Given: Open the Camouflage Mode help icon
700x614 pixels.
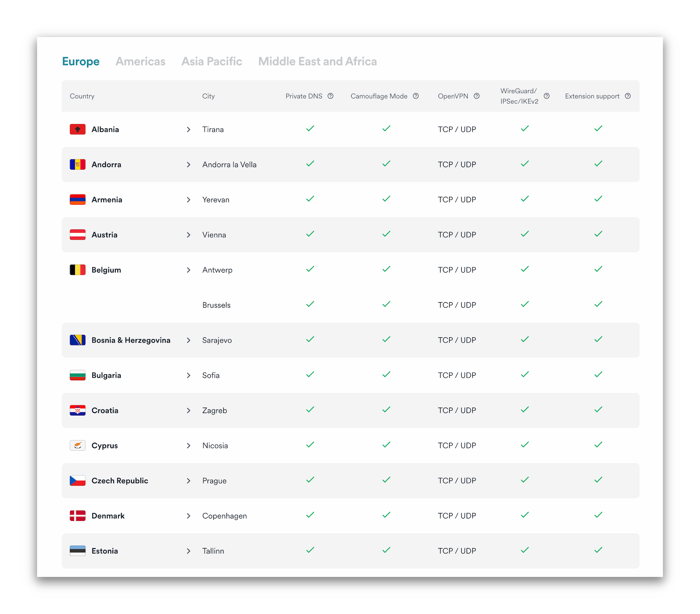Looking at the screenshot, I should coord(416,96).
